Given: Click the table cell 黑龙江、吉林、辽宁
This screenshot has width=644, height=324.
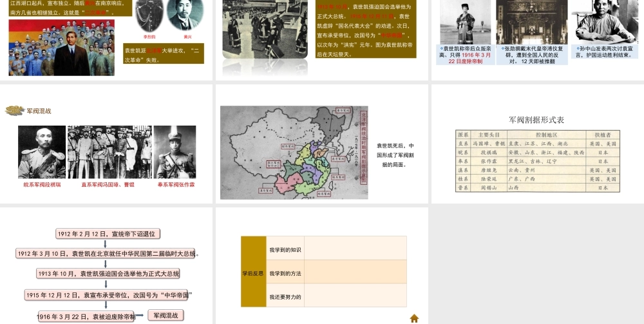Looking at the screenshot, I should click(x=546, y=162).
